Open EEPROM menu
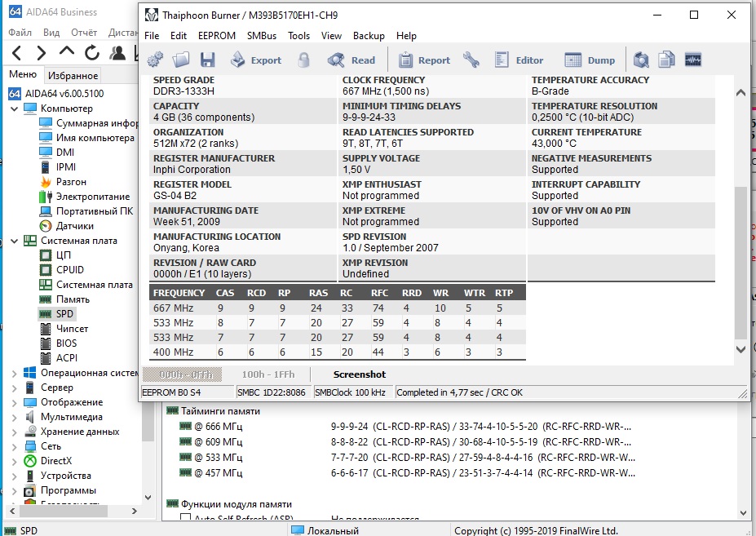The width and height of the screenshot is (756, 536). (216, 36)
